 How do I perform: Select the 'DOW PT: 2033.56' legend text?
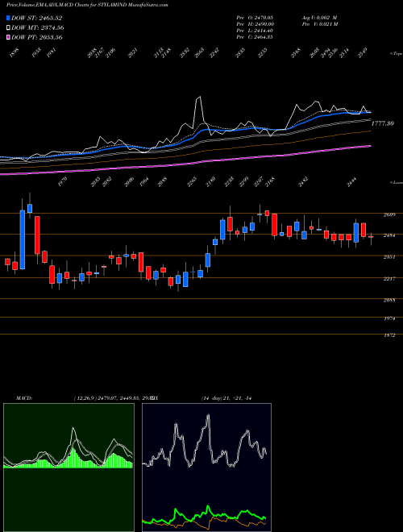[36, 37]
